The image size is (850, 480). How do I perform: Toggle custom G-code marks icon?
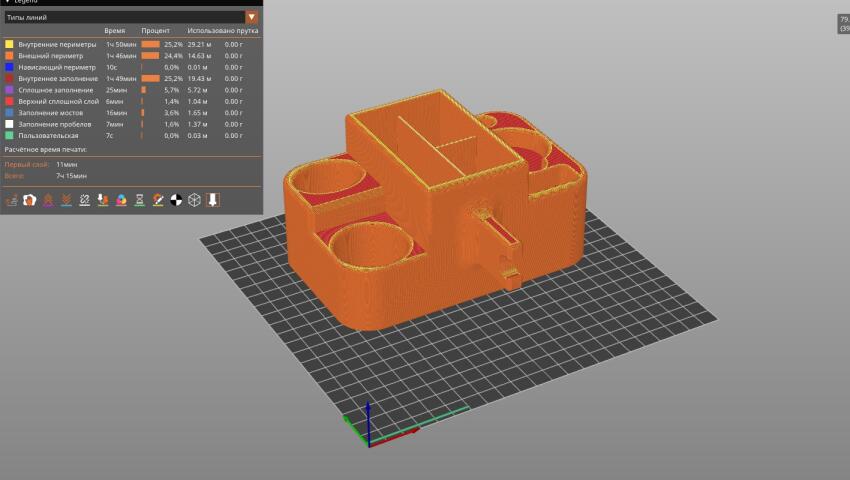pos(158,200)
